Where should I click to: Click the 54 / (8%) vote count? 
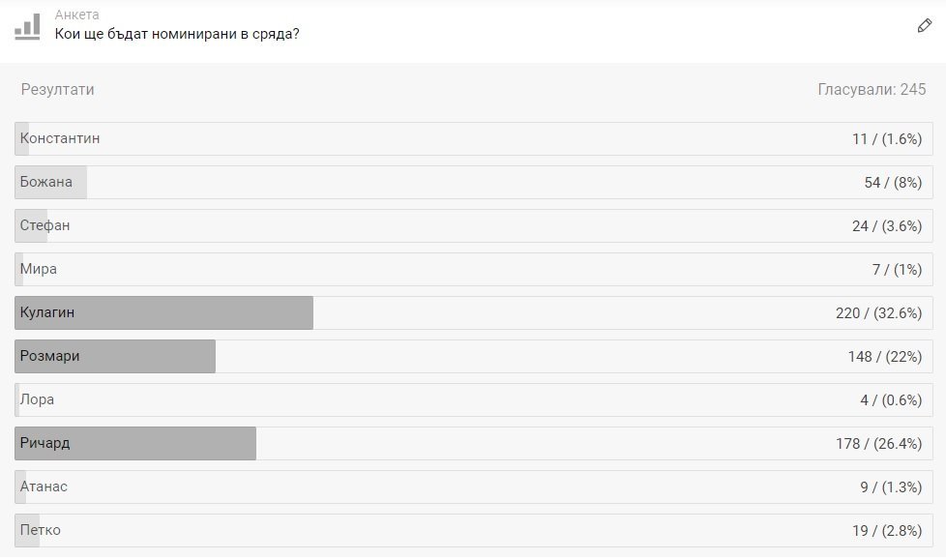(893, 183)
